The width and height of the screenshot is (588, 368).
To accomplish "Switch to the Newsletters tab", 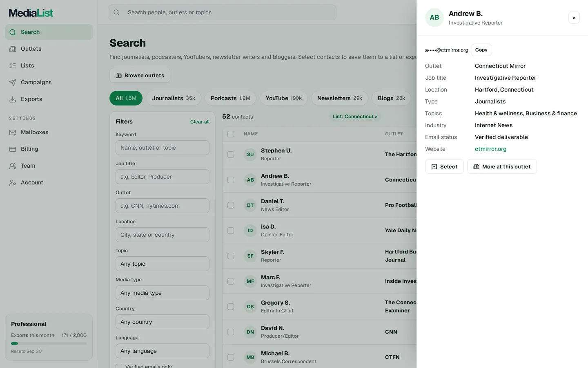I will point(340,98).
